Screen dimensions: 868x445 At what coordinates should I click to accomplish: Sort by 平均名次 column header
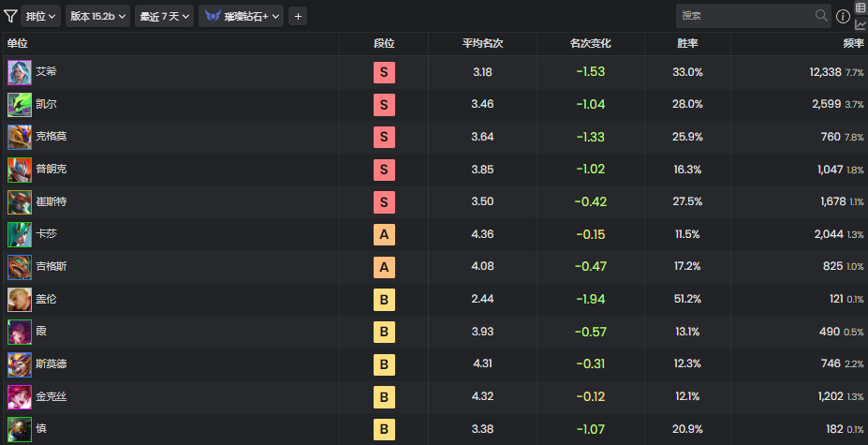click(483, 44)
